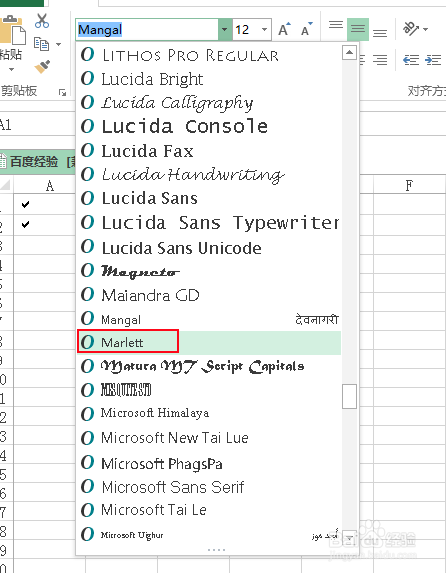Click the Increase Indent icon
This screenshot has height=573, width=446.
(x=434, y=60)
